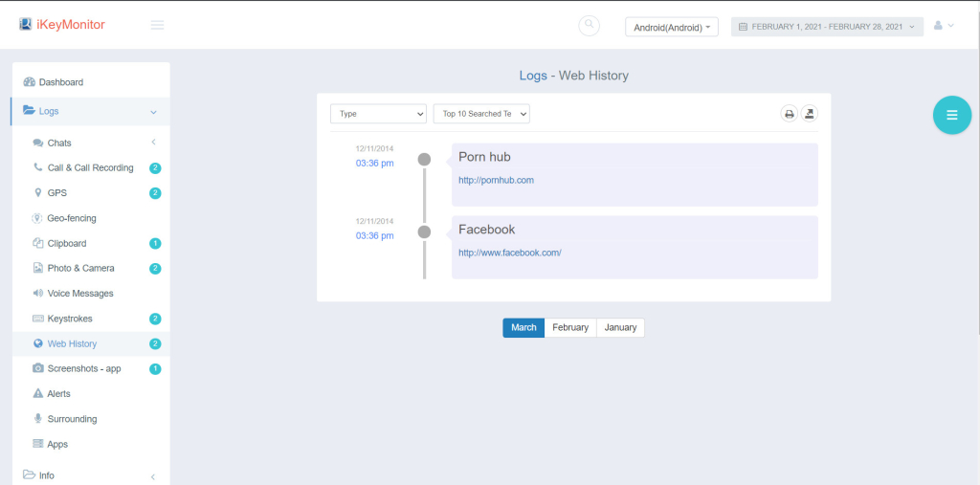Click the Chats bubble icon
Image resolution: width=980 pixels, height=485 pixels.
point(38,143)
